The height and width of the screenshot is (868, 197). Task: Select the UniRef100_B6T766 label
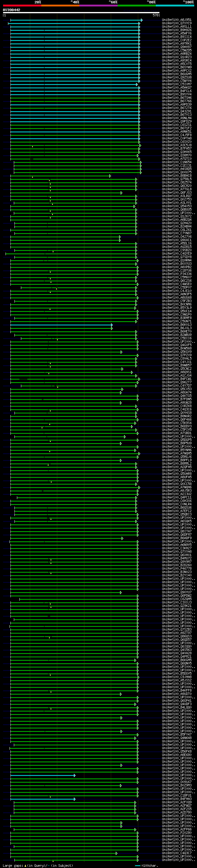tap(177, 101)
